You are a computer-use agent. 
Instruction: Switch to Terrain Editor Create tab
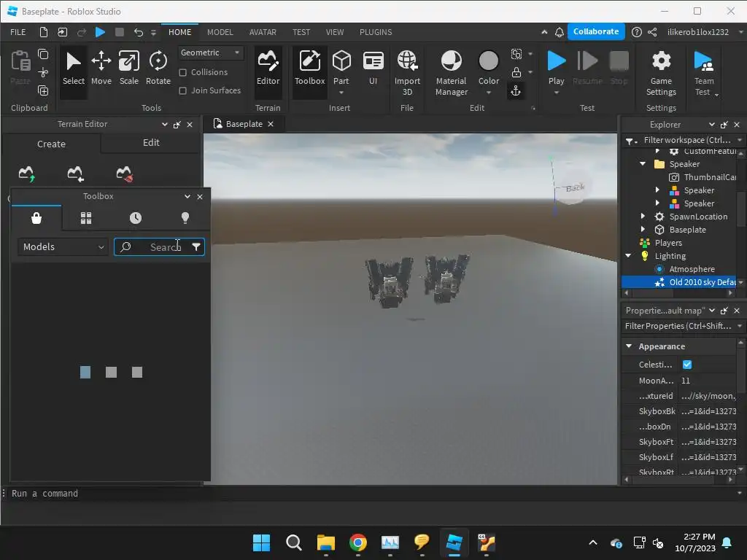pyautogui.click(x=52, y=144)
